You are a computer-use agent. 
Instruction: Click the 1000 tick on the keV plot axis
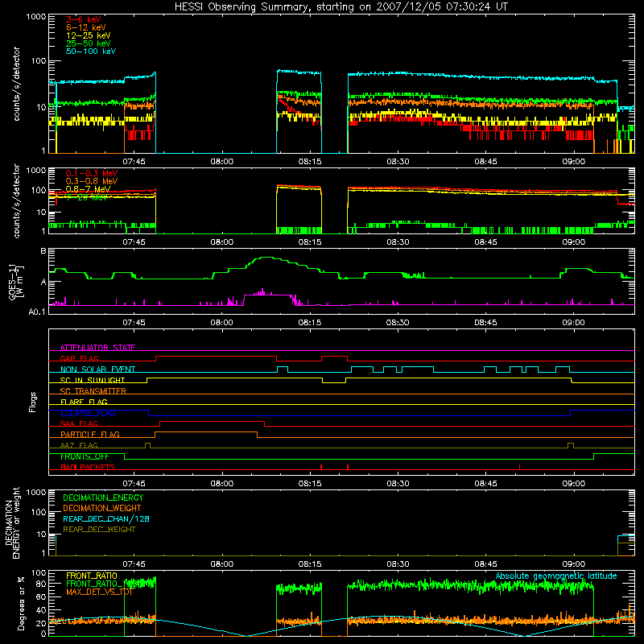pos(35,17)
